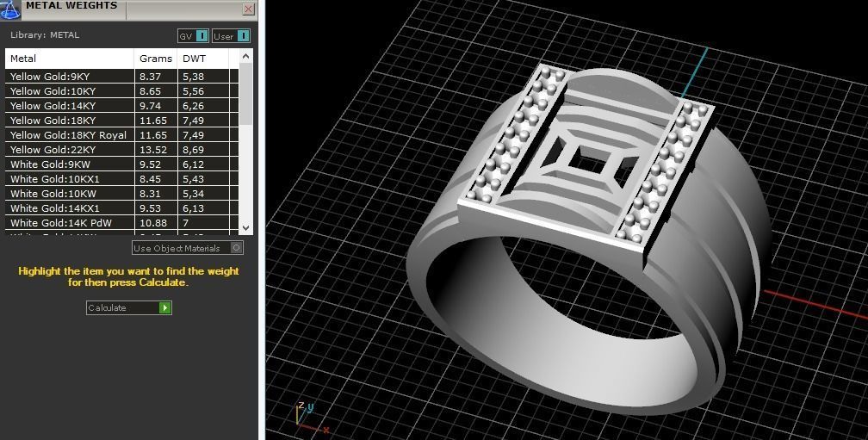Select the White Gold:14K PdW row
The width and height of the screenshot is (868, 440).
click(x=122, y=223)
